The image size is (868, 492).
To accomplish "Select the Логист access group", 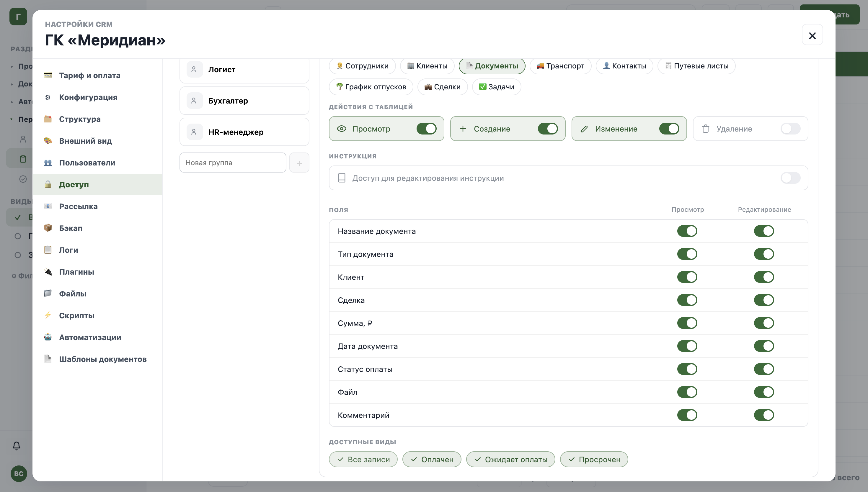I will click(244, 69).
